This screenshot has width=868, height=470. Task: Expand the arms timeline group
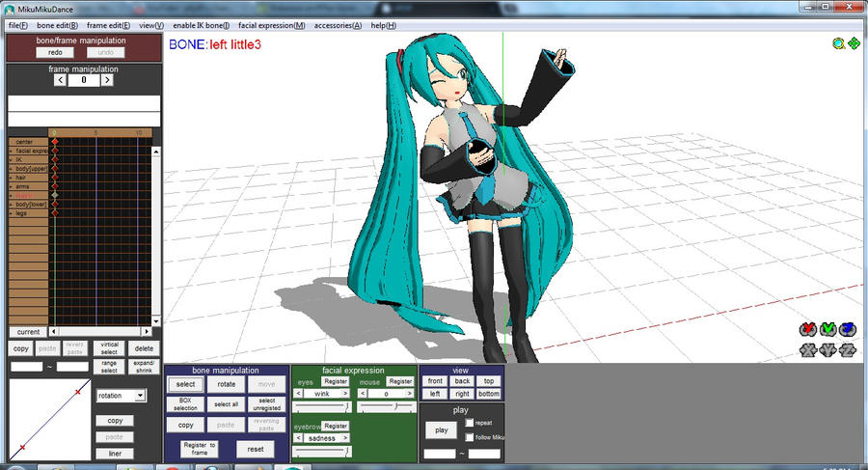(x=11, y=186)
